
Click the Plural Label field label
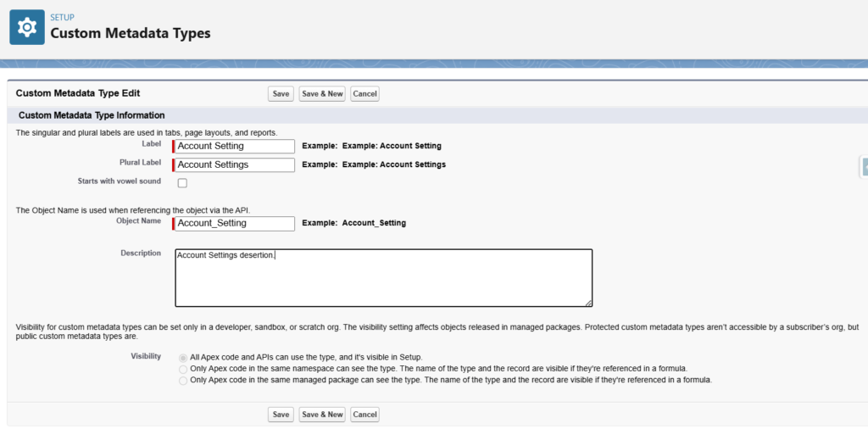tap(141, 163)
